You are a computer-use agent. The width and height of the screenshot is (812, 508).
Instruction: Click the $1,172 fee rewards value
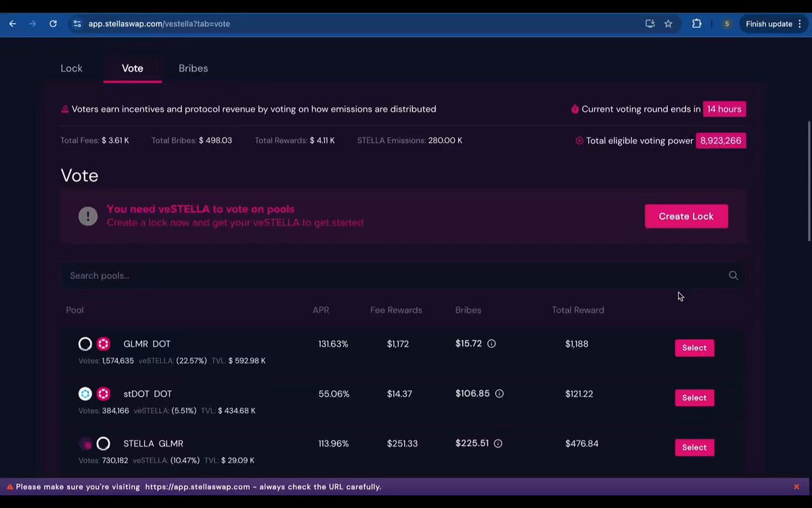click(398, 344)
